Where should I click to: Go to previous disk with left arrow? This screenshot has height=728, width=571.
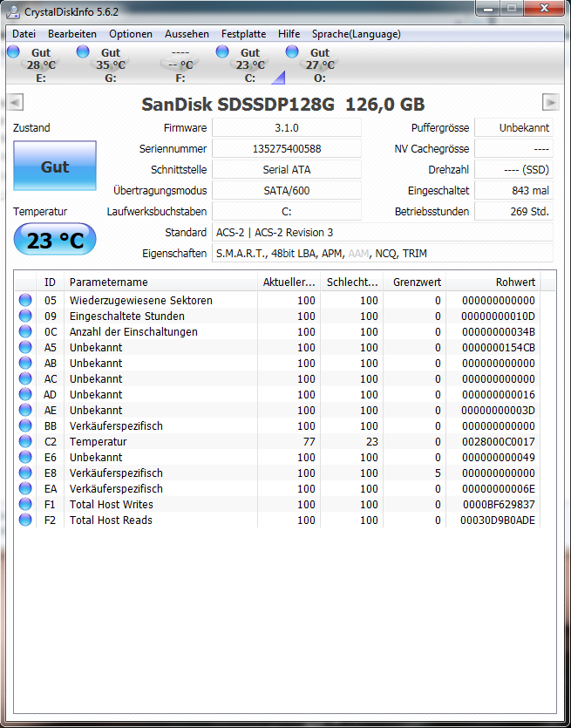coord(16,102)
